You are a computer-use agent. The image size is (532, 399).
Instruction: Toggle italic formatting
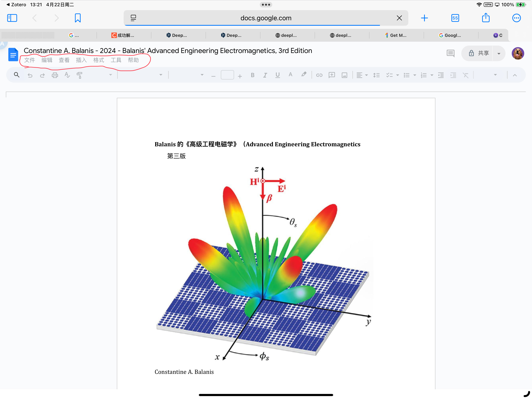point(265,75)
